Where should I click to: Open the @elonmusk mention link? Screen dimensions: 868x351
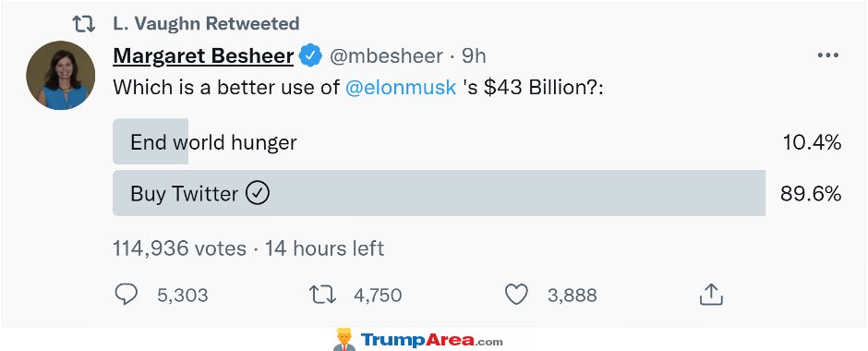(x=401, y=88)
